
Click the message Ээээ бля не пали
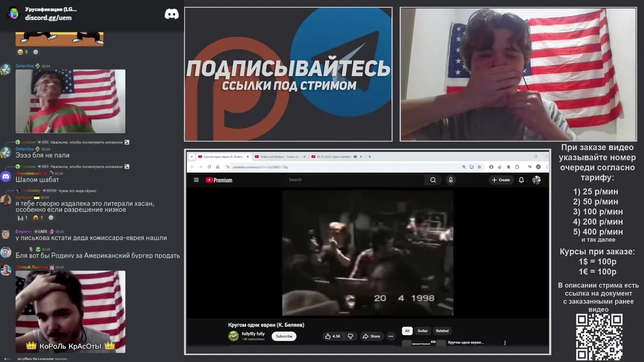coord(43,155)
